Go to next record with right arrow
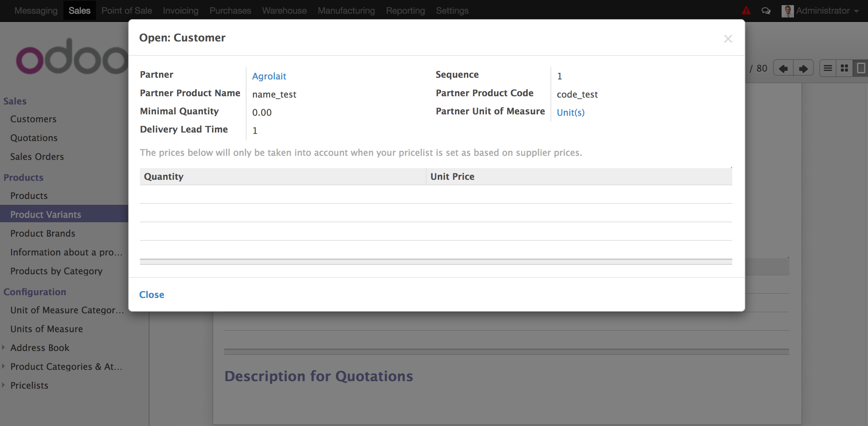The image size is (868, 426). pos(803,68)
